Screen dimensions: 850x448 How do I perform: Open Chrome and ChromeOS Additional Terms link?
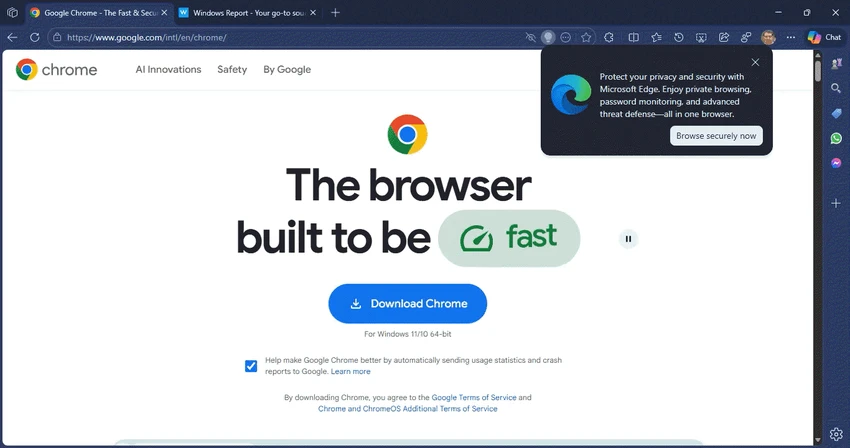point(408,409)
